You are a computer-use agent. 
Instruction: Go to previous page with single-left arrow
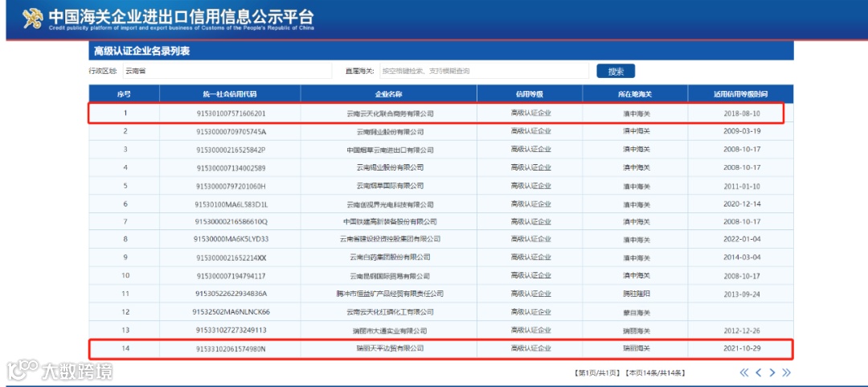click(759, 373)
